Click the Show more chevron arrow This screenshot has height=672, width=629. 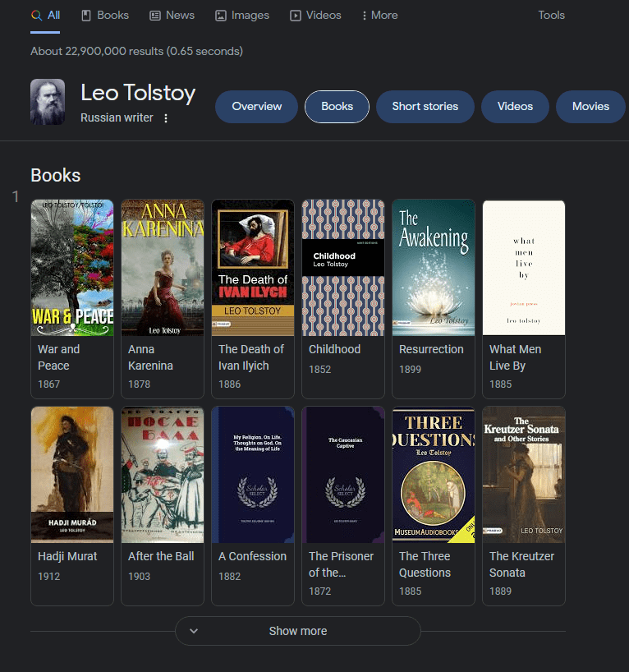194,631
